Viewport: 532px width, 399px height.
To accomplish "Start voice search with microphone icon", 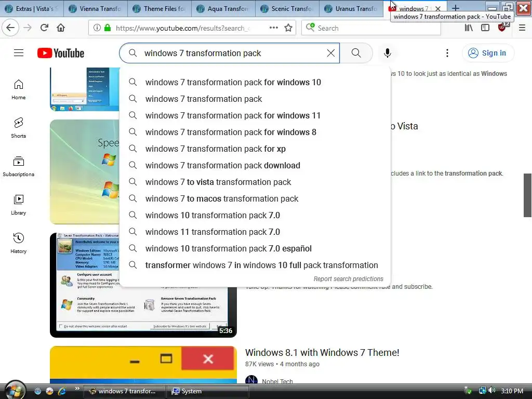I will point(388,53).
